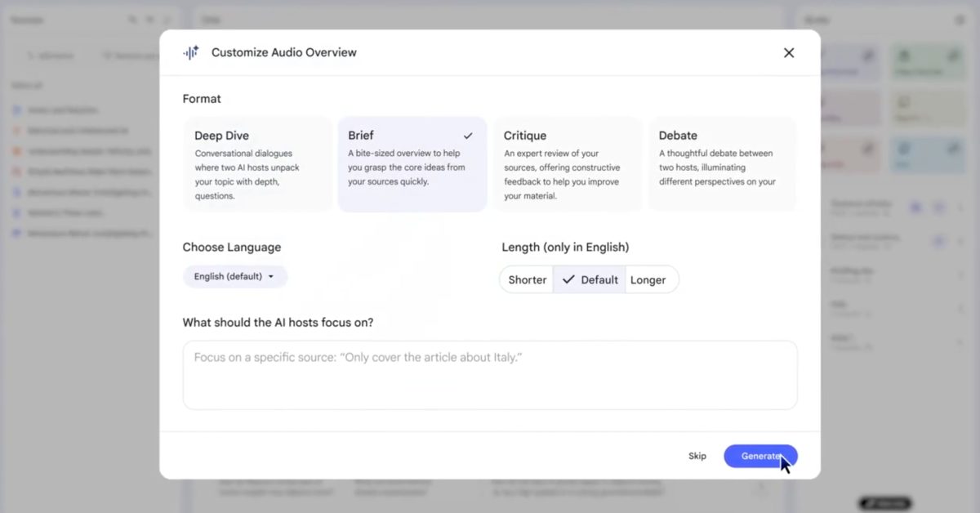Set the audio length to Longer
Screen dimensions: 980x513
click(649, 279)
